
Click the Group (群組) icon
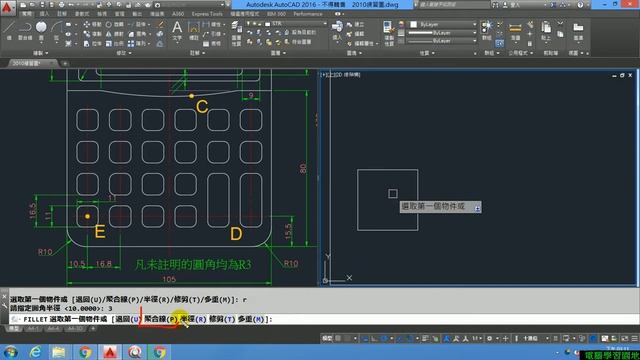click(486, 30)
